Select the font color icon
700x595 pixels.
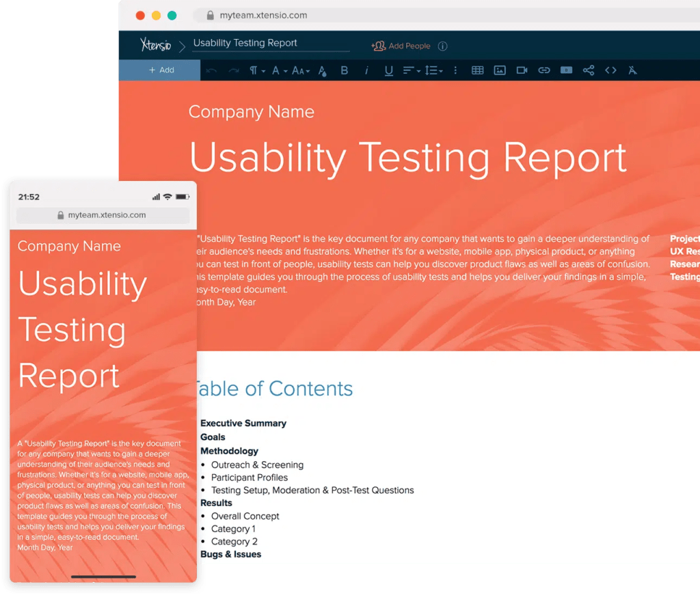click(322, 70)
